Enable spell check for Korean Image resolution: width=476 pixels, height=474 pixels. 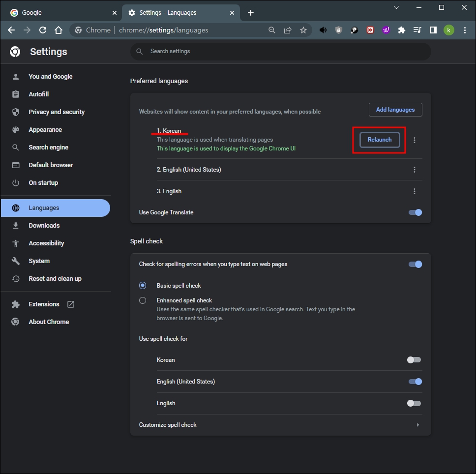point(414,360)
